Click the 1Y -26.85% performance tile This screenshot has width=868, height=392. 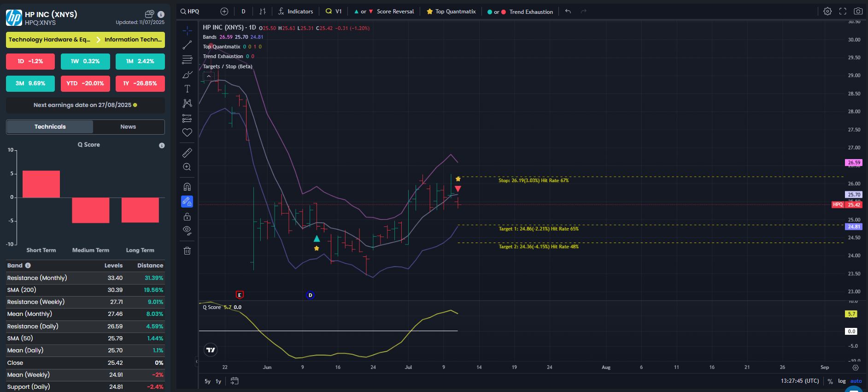[x=140, y=83]
